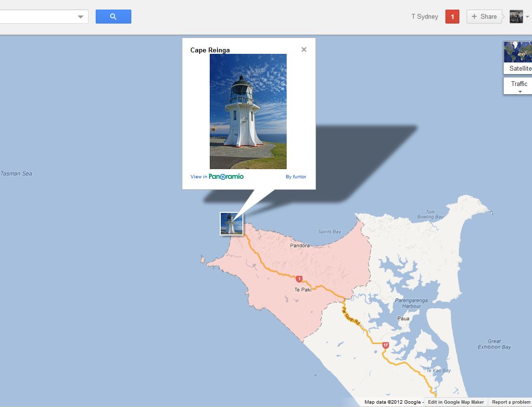
Task: Open the search box dropdown arrow
Action: tap(80, 17)
